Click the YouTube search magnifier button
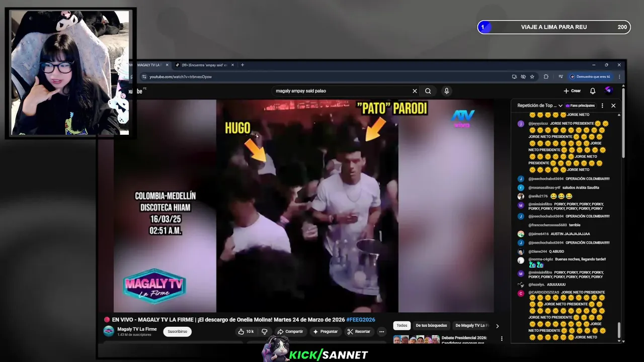 (x=428, y=91)
